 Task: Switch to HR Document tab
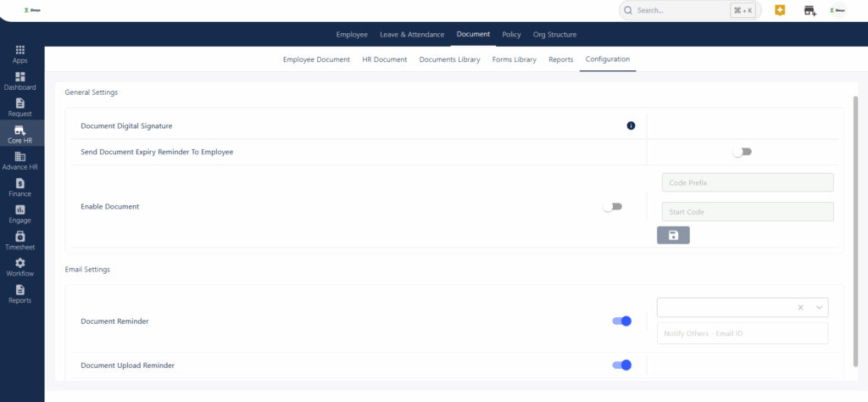click(x=385, y=59)
